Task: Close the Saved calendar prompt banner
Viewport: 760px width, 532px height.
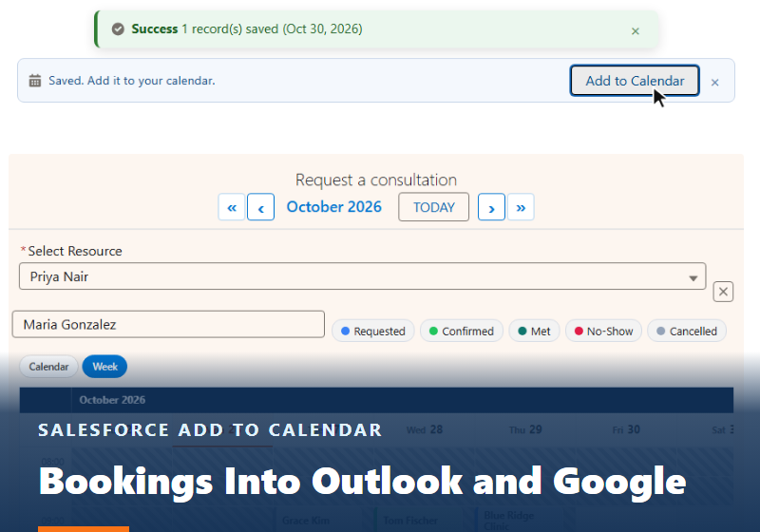Action: point(714,83)
